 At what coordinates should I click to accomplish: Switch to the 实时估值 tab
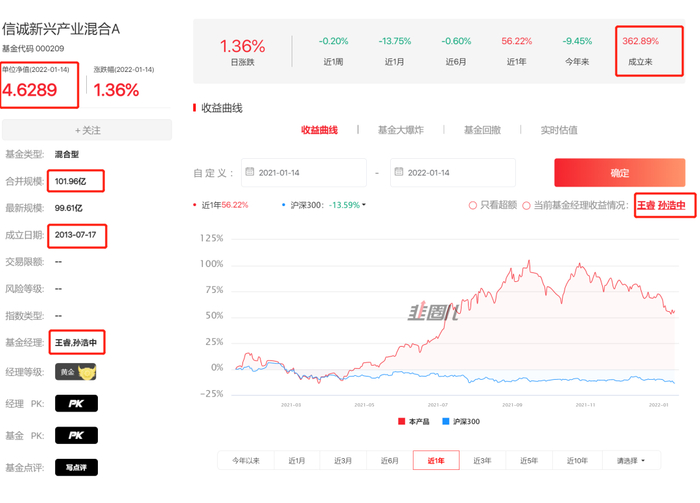(x=559, y=130)
